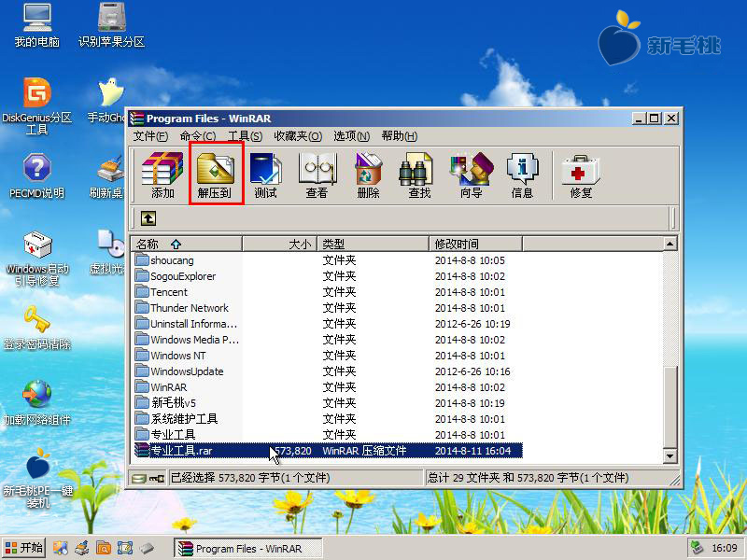The image size is (747, 560).
Task: Click the 开始 Start button
Action: (24, 548)
